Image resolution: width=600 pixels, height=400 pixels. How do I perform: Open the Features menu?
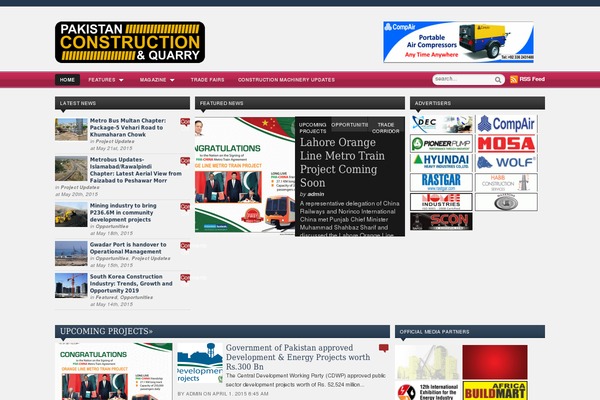coord(102,80)
